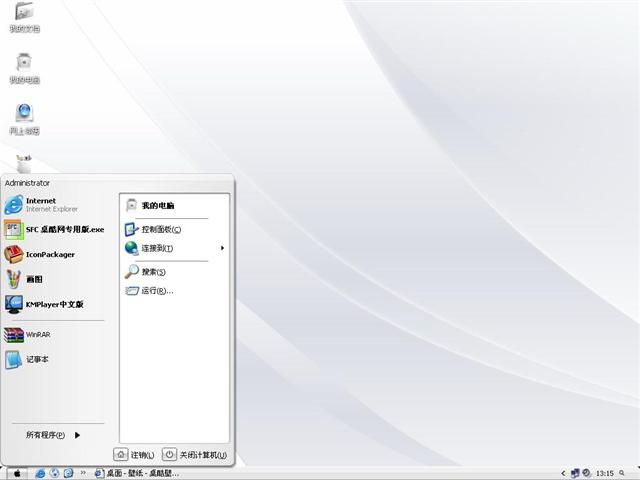
Task: Click the 关闭计算机(U) shut down button
Action: click(195, 455)
